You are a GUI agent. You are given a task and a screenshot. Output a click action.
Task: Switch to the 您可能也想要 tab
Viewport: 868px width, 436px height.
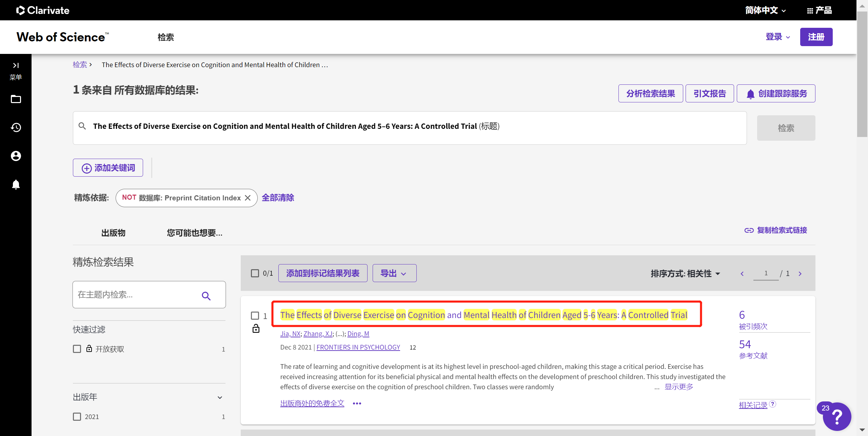[x=194, y=233]
